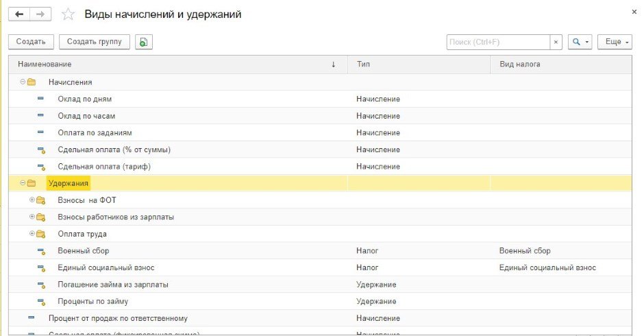Click the Вид налога column header

pos(561,64)
